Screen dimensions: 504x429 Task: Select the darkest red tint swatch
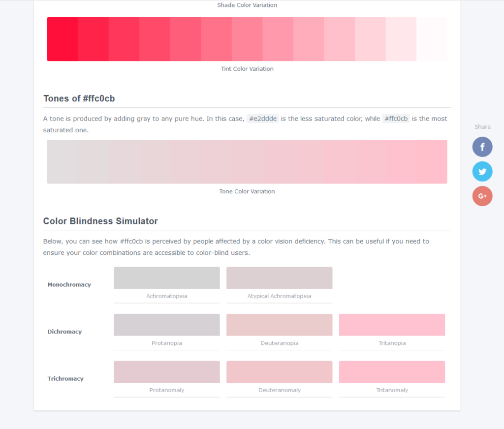point(63,39)
